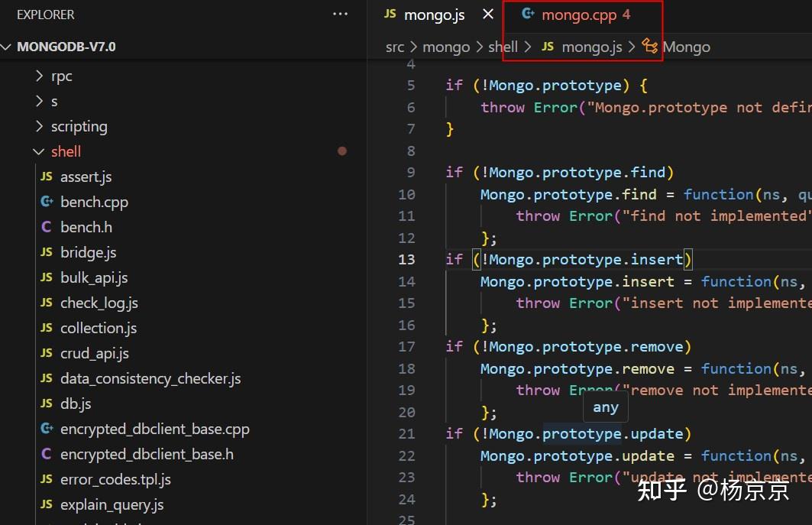The height and width of the screenshot is (525, 812).
Task: Open the crud_api.js file
Action: 94,353
